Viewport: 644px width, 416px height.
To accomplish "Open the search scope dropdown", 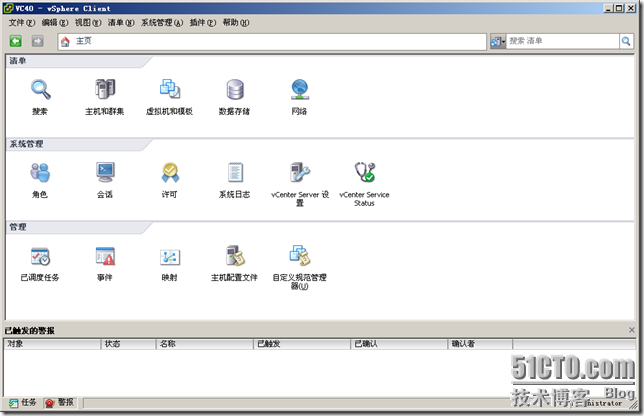I will [x=498, y=41].
